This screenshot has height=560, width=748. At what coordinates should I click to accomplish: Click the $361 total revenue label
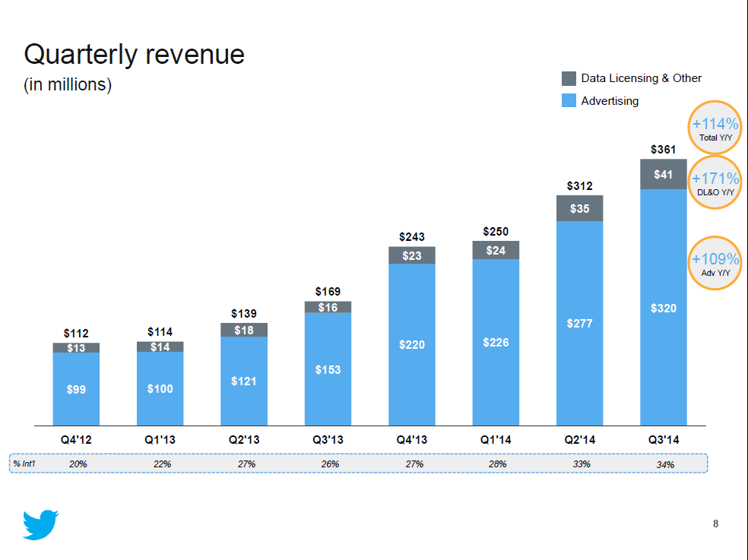point(663,150)
